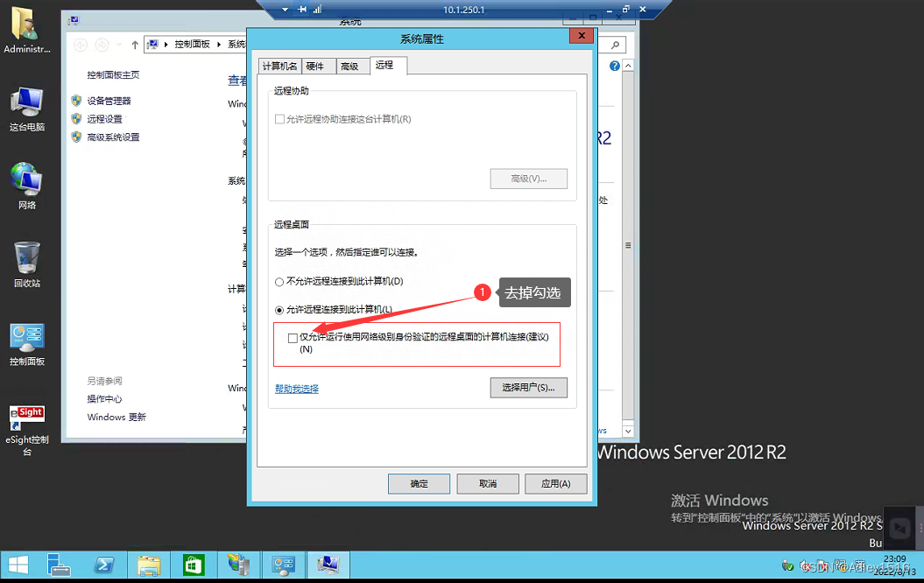The image size is (924, 583).
Task: Restore down the remote session connection bar
Action: [x=626, y=10]
